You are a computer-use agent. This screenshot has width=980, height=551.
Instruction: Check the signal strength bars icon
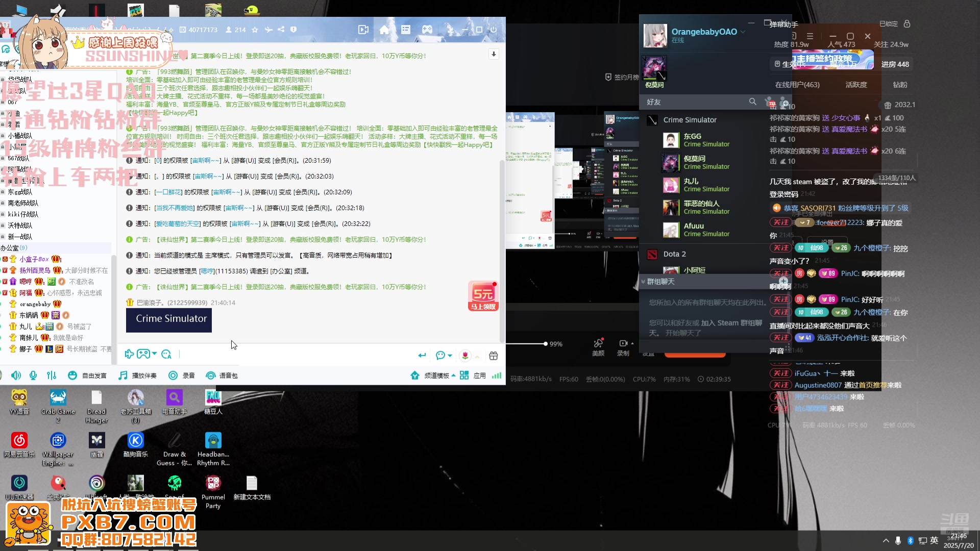[x=497, y=375]
